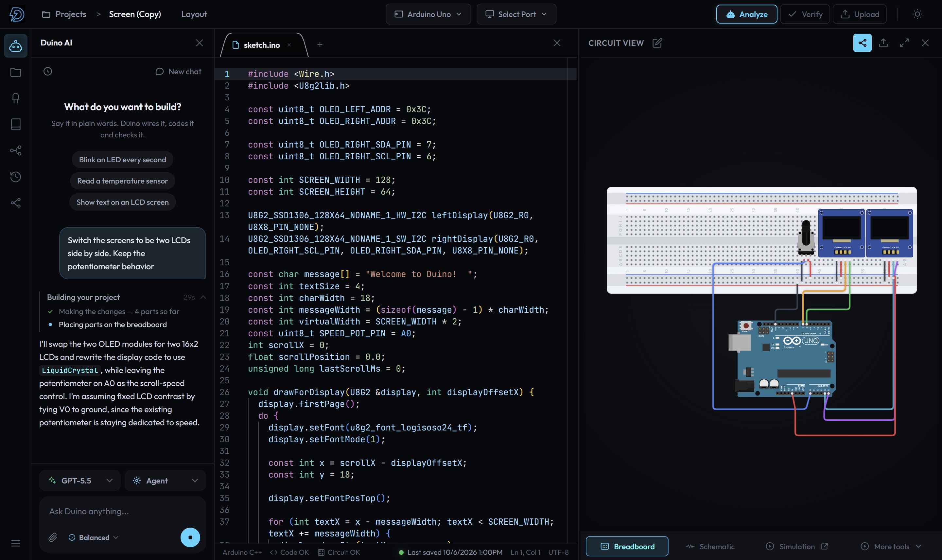This screenshot has height=560, width=942.
Task: Click the Duino logo in top-left
Action: pyautogui.click(x=17, y=14)
